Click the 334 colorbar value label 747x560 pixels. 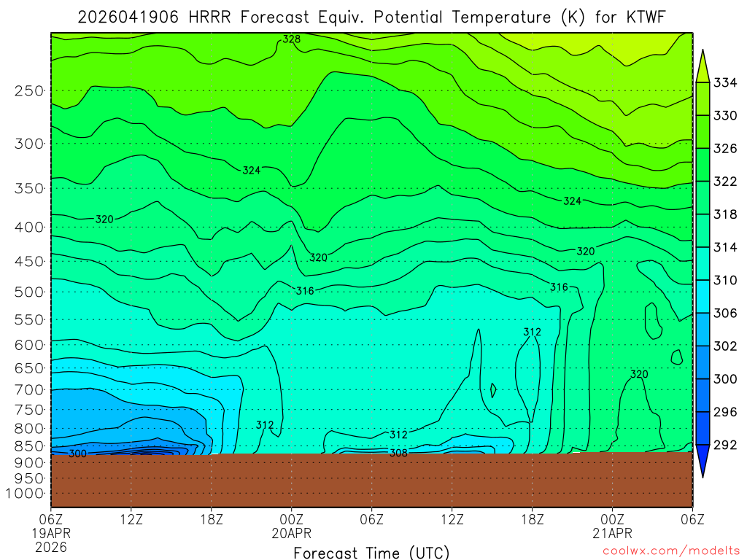click(x=725, y=83)
